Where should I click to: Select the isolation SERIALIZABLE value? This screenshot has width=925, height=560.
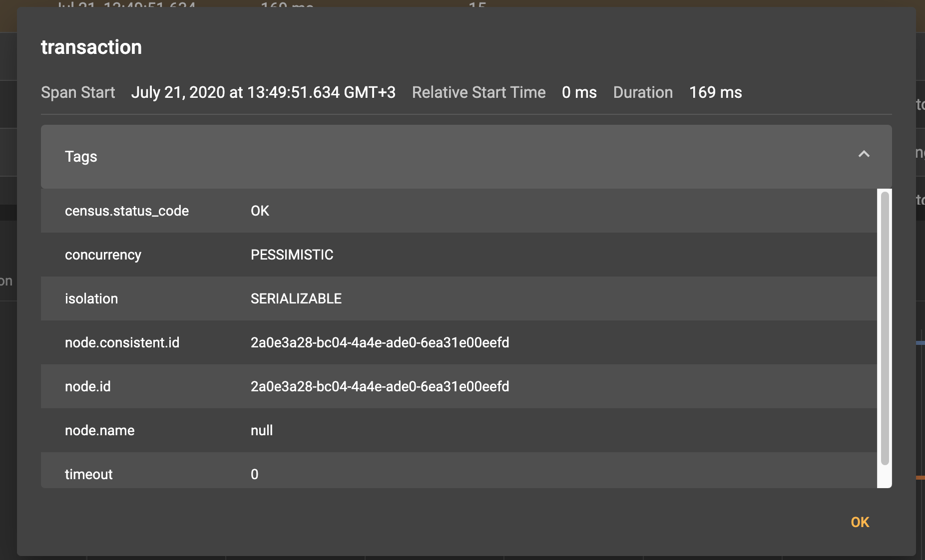pyautogui.click(x=296, y=298)
